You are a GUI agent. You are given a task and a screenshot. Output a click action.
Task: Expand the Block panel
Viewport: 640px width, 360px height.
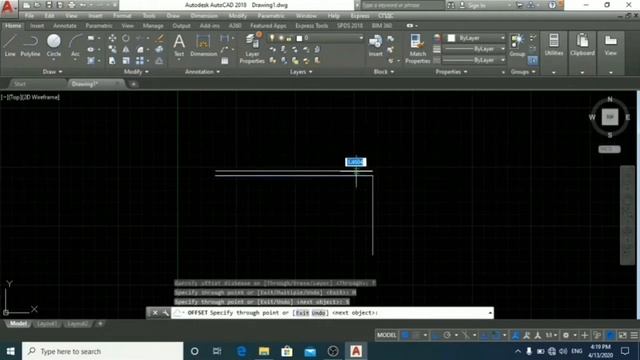pyautogui.click(x=384, y=72)
